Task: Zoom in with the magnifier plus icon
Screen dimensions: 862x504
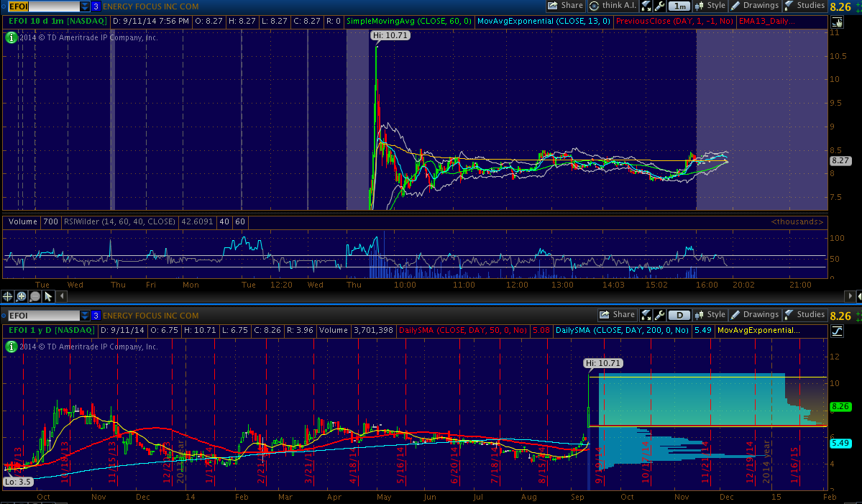Action: (22, 295)
